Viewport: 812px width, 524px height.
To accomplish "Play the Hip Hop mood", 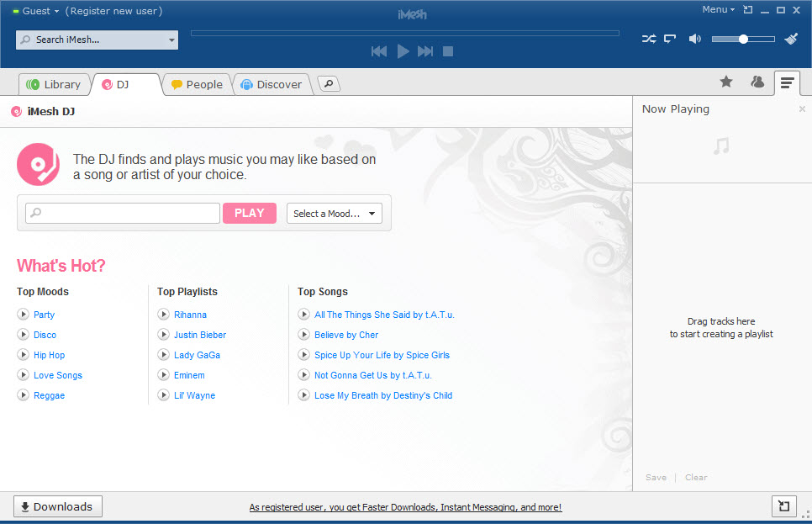I will point(23,354).
